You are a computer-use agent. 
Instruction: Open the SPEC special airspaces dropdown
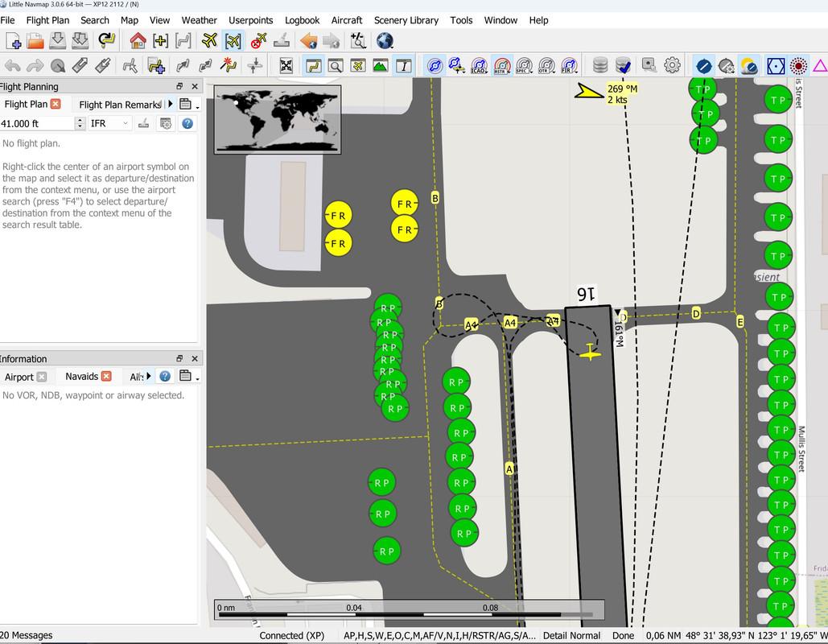click(x=525, y=65)
